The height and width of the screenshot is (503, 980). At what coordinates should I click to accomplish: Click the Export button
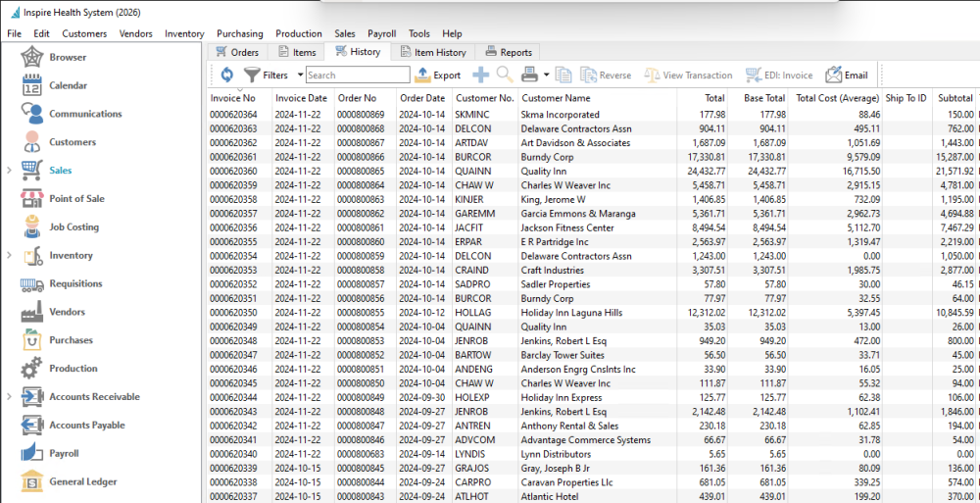[438, 75]
